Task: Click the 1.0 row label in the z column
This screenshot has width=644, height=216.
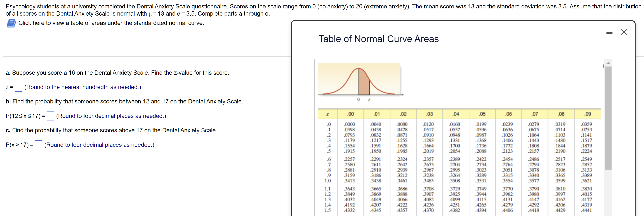Action: pos(327,181)
